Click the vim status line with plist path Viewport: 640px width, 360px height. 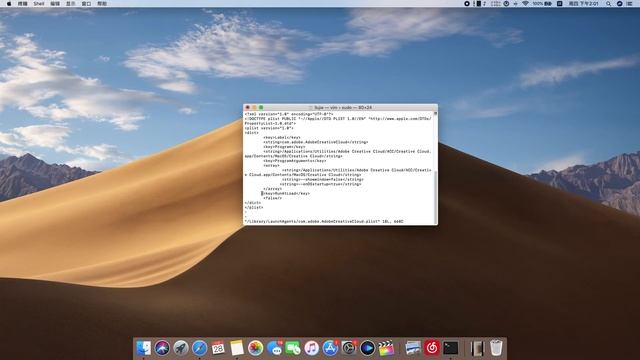324,221
